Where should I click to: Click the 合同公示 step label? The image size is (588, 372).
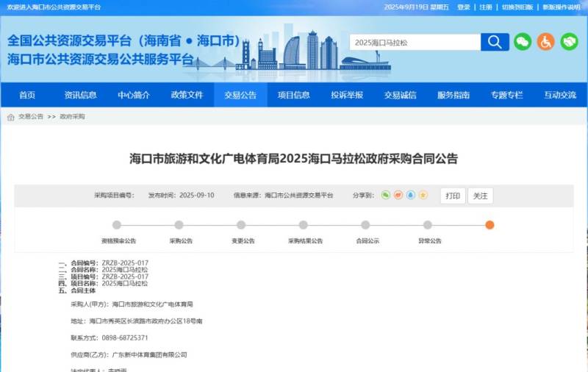(367, 240)
